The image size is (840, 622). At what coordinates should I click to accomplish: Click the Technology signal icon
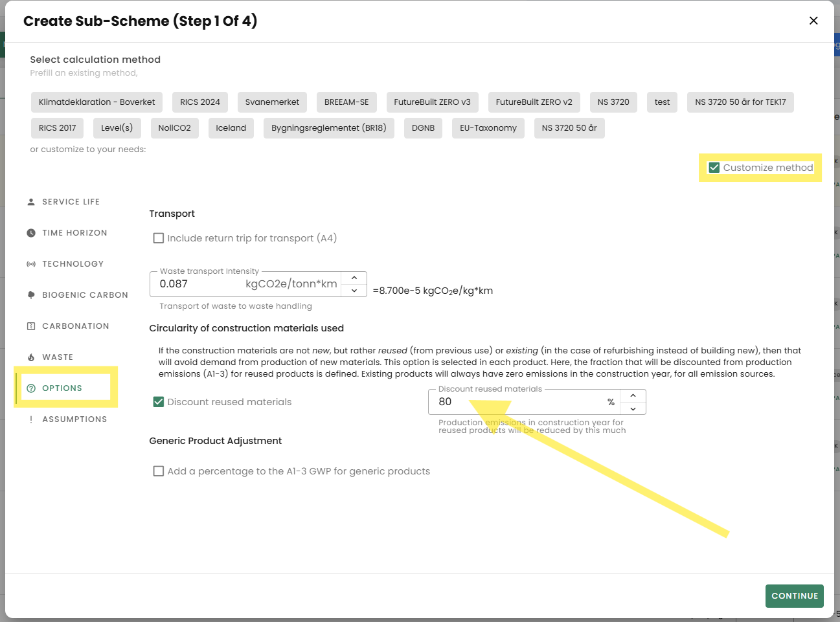pyautogui.click(x=31, y=264)
